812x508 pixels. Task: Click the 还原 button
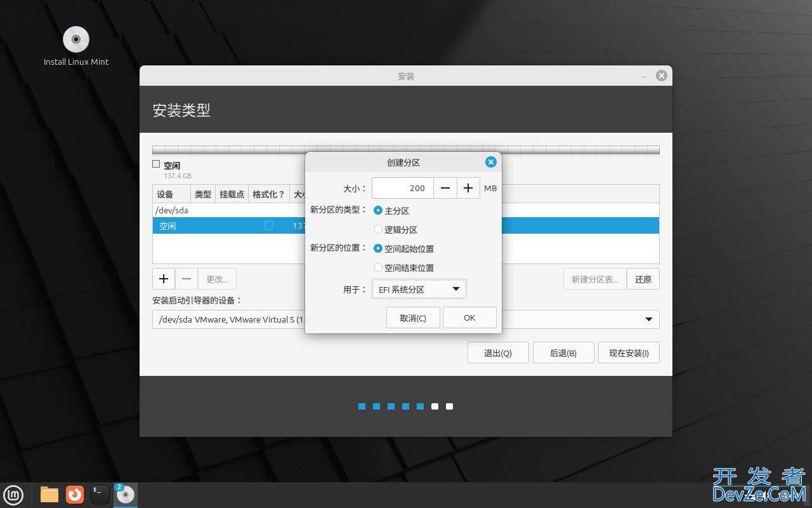(x=643, y=279)
